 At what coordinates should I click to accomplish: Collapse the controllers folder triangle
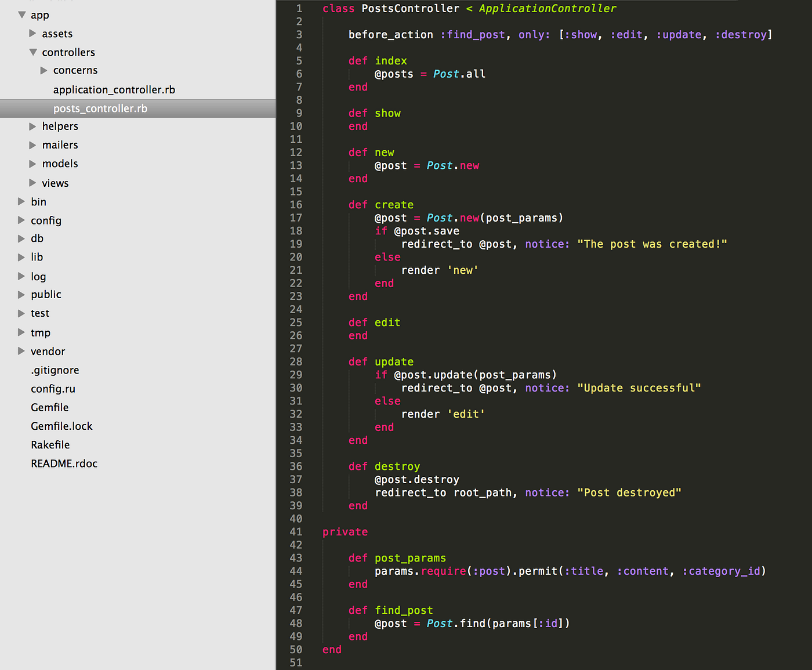tap(33, 52)
